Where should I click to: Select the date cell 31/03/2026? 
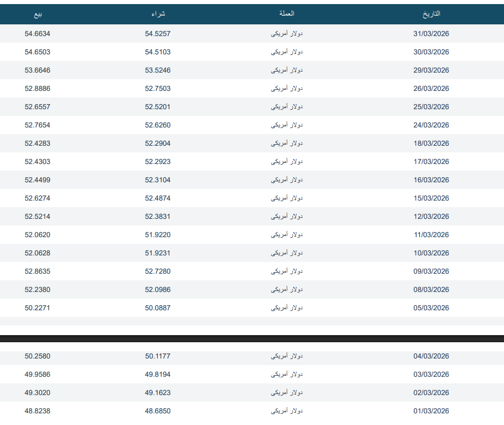point(431,34)
